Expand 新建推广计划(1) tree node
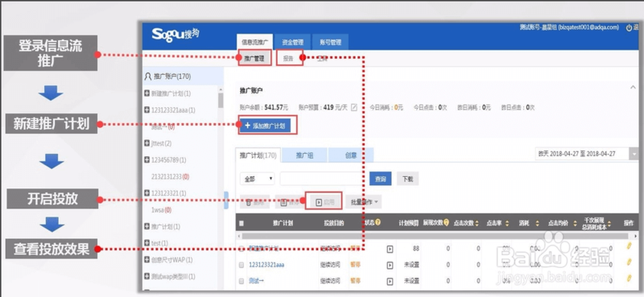Screen dimensions: 644x297 (x=147, y=93)
